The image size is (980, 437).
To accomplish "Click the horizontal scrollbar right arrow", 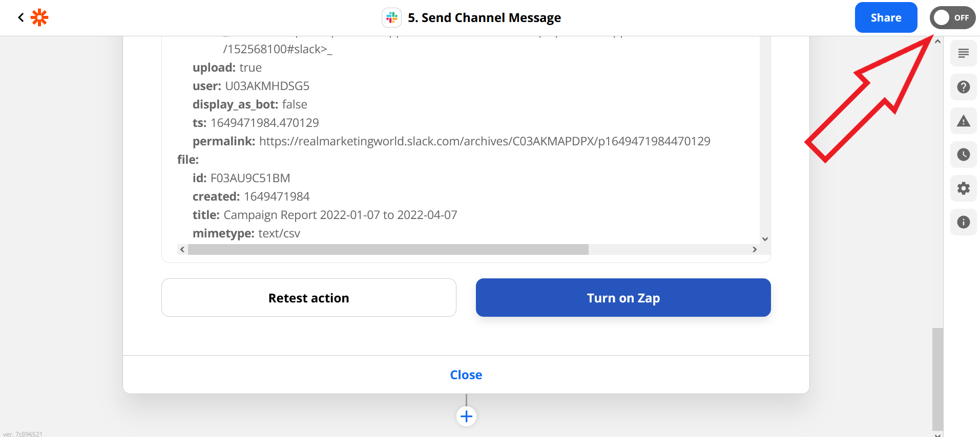I will coord(754,250).
